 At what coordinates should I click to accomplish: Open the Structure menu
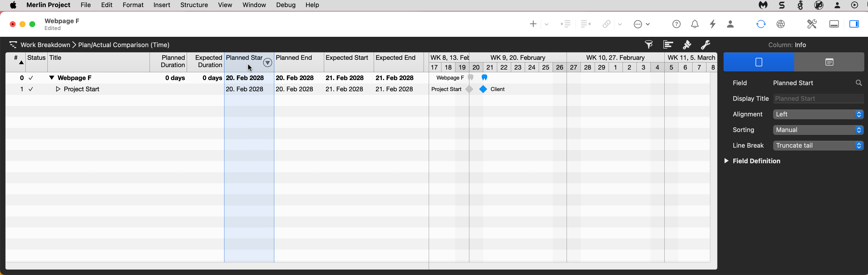pyautogui.click(x=194, y=5)
